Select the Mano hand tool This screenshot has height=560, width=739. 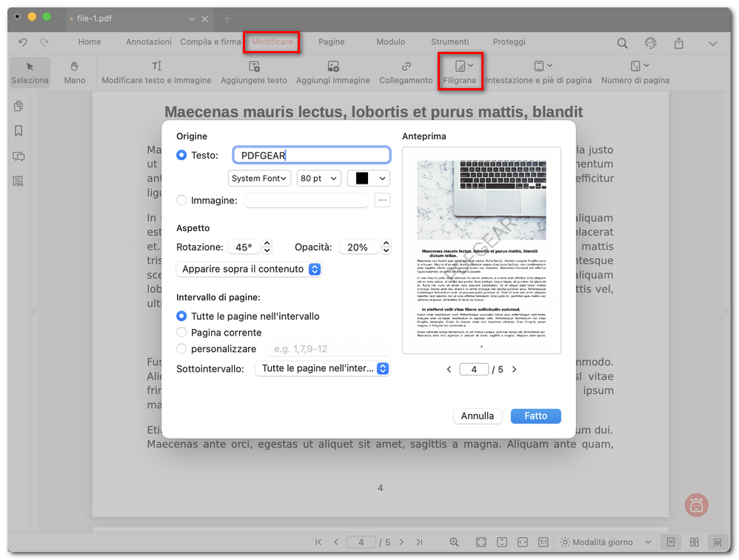[x=75, y=67]
